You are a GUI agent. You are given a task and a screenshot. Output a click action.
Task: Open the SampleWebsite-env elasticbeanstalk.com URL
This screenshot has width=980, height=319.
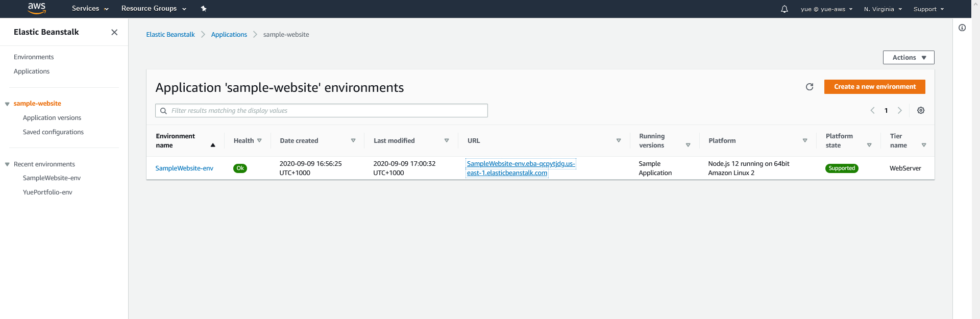pyautogui.click(x=521, y=168)
